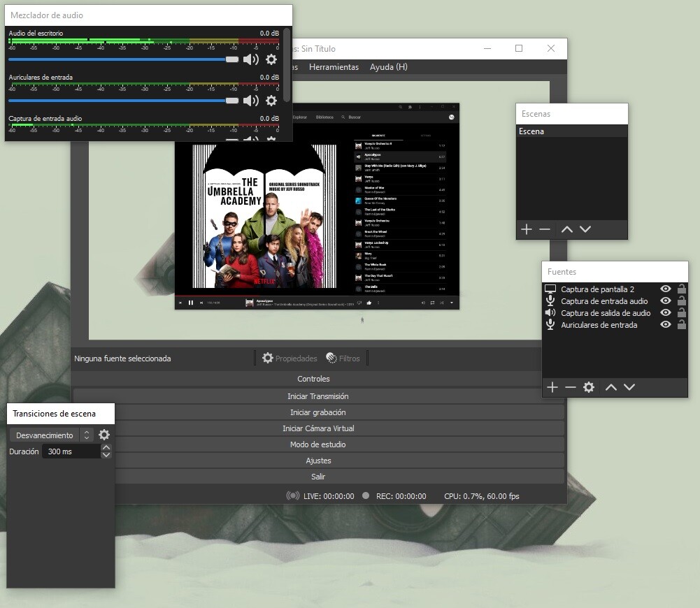Click the Mezclador de audio scrollbar

[287, 65]
